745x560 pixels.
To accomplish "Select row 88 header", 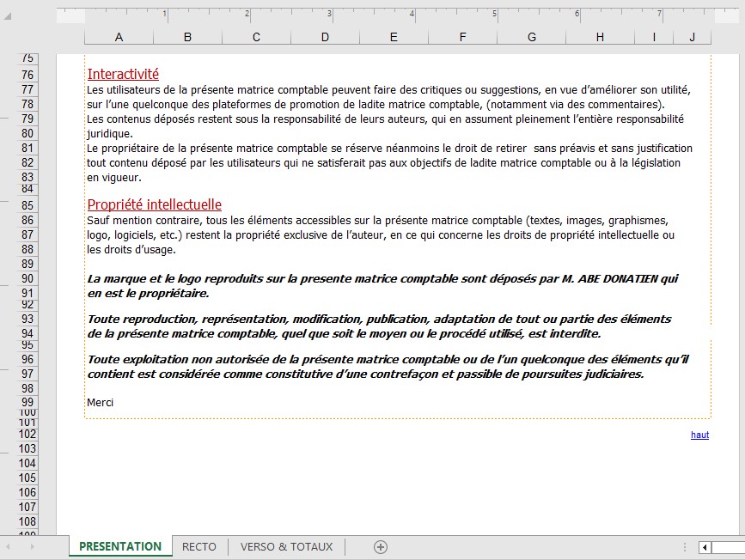I will coord(27,249).
